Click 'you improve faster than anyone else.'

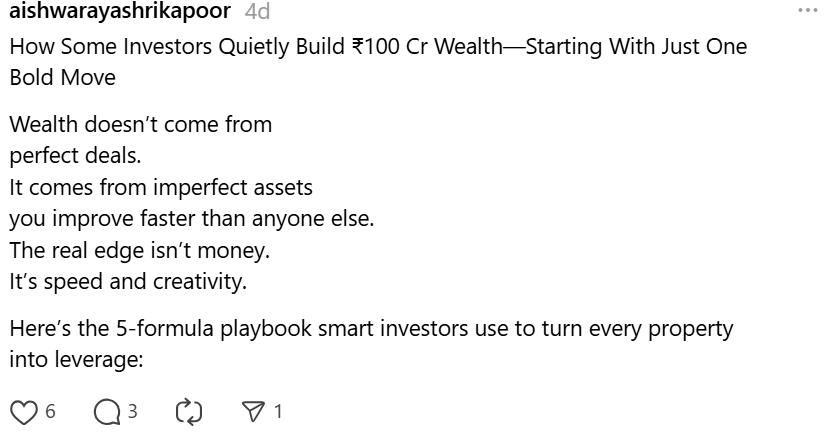(192, 219)
